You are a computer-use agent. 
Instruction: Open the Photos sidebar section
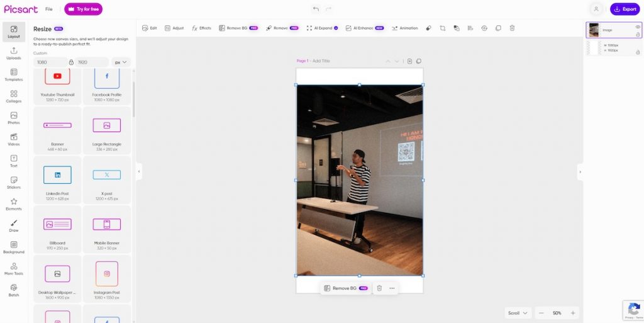coord(14,118)
